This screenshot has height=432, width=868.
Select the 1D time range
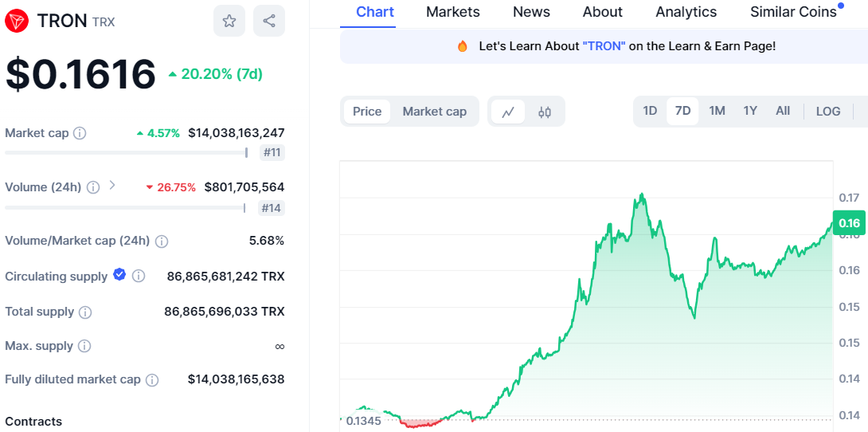pos(650,111)
